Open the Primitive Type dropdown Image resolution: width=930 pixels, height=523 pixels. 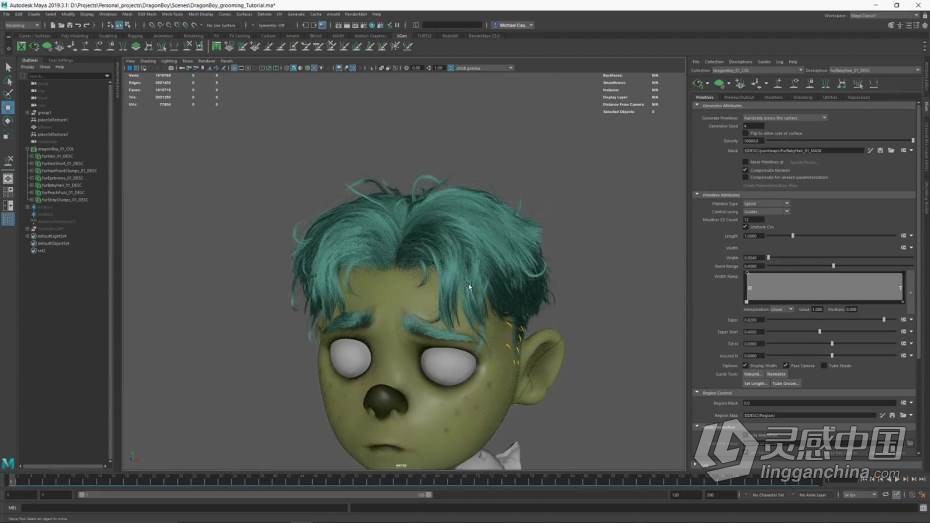(x=766, y=203)
